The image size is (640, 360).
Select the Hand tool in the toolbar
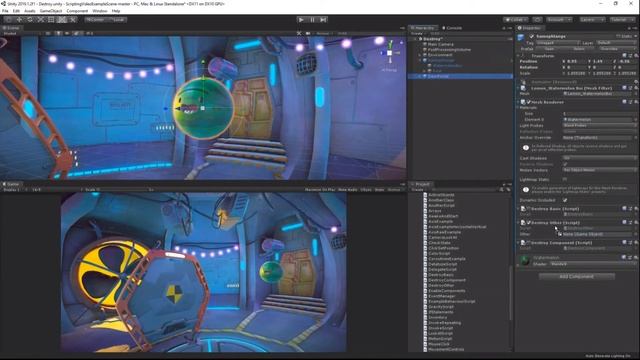pos(8,20)
